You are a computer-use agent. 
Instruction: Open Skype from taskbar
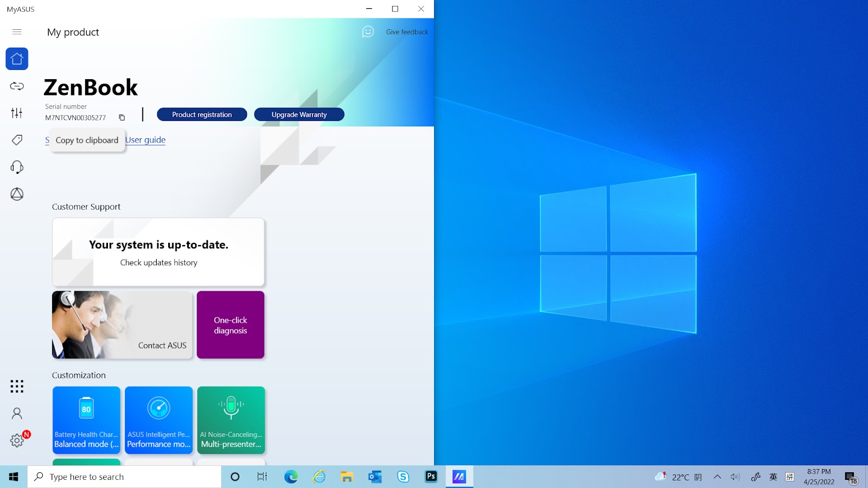click(403, 477)
